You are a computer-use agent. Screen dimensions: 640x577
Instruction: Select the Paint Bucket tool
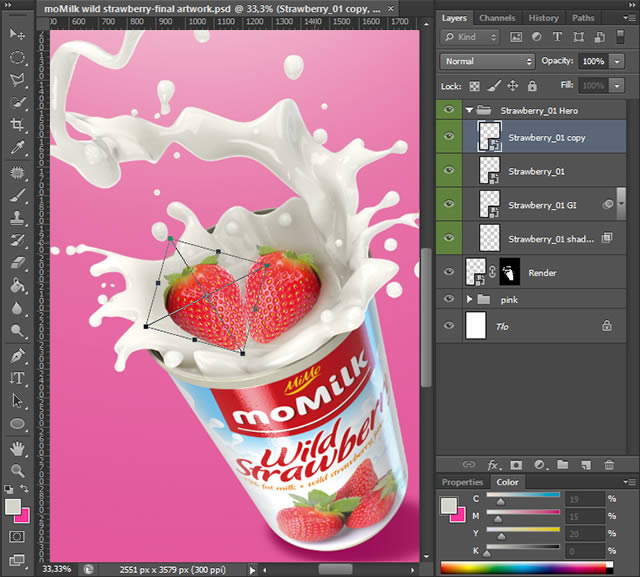pyautogui.click(x=17, y=285)
